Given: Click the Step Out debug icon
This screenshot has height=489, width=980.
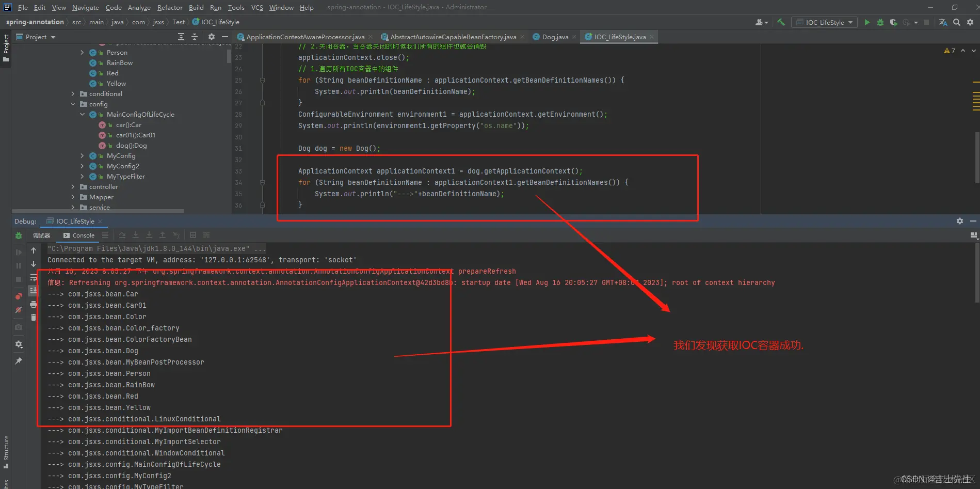Looking at the screenshot, I should [163, 235].
